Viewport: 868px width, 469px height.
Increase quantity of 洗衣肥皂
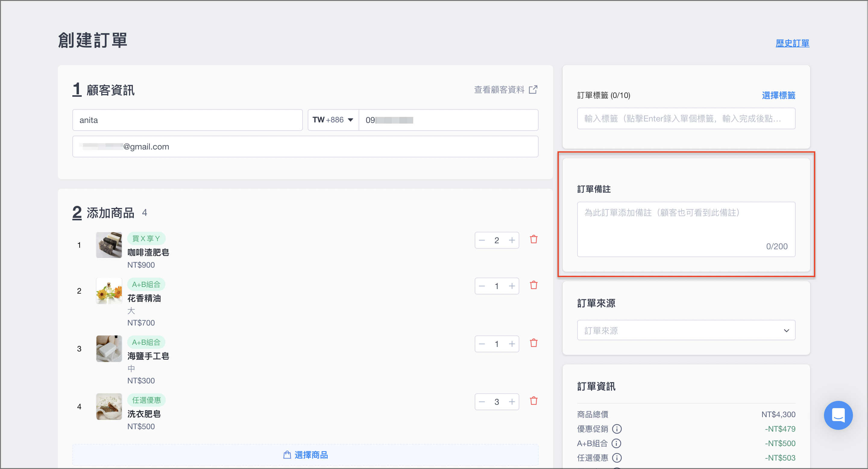tap(512, 402)
